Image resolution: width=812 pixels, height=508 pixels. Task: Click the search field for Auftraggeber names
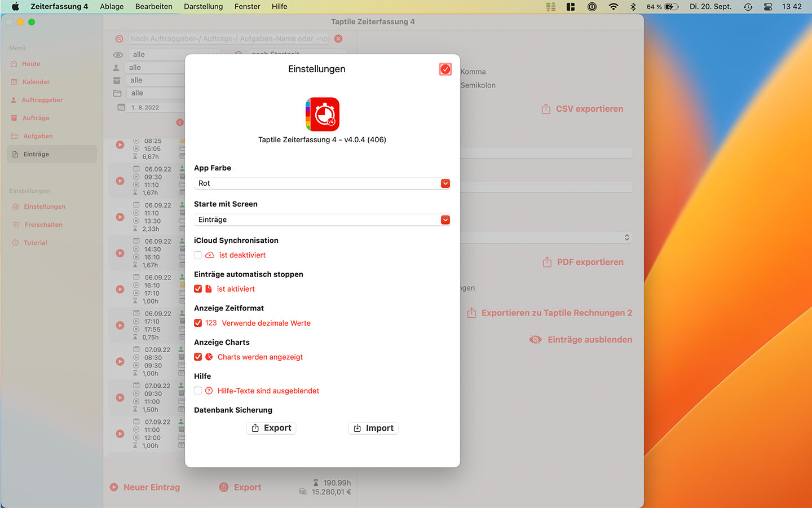228,38
